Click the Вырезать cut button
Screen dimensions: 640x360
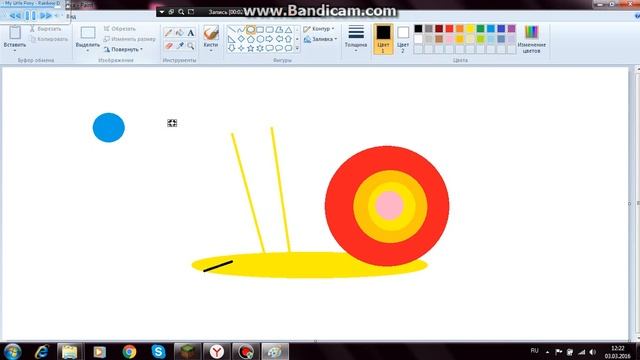pos(46,29)
